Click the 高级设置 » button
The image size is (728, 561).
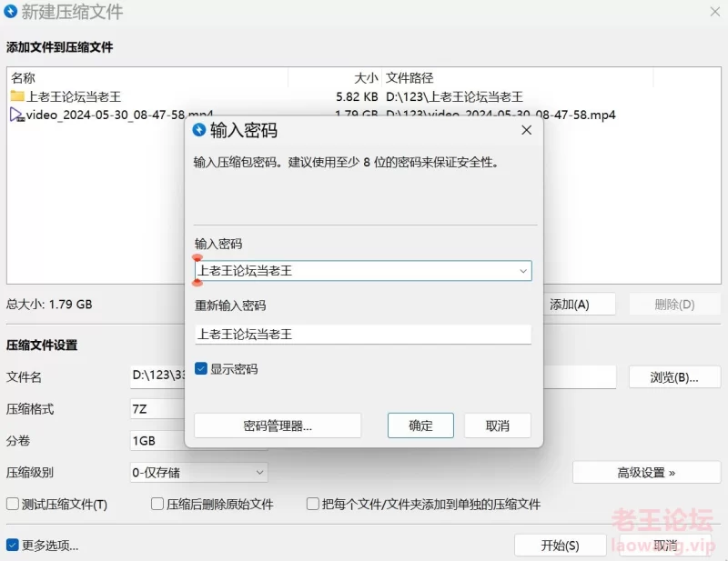click(646, 473)
